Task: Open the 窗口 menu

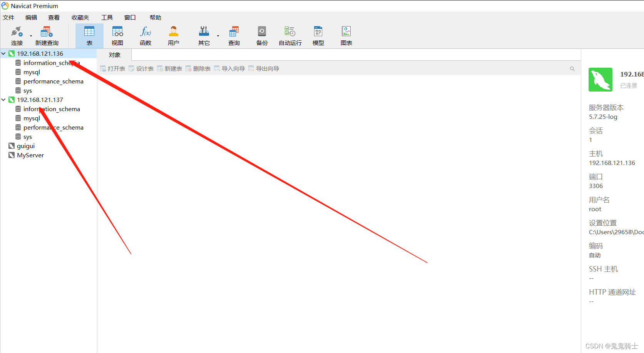Action: (x=130, y=18)
